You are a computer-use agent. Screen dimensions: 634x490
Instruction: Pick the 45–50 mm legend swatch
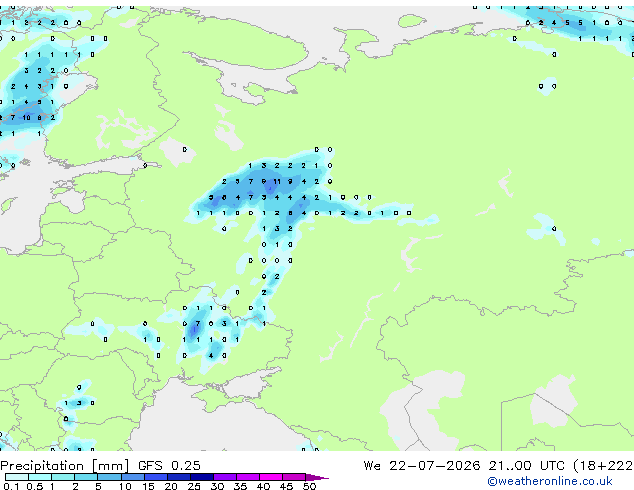294,477
